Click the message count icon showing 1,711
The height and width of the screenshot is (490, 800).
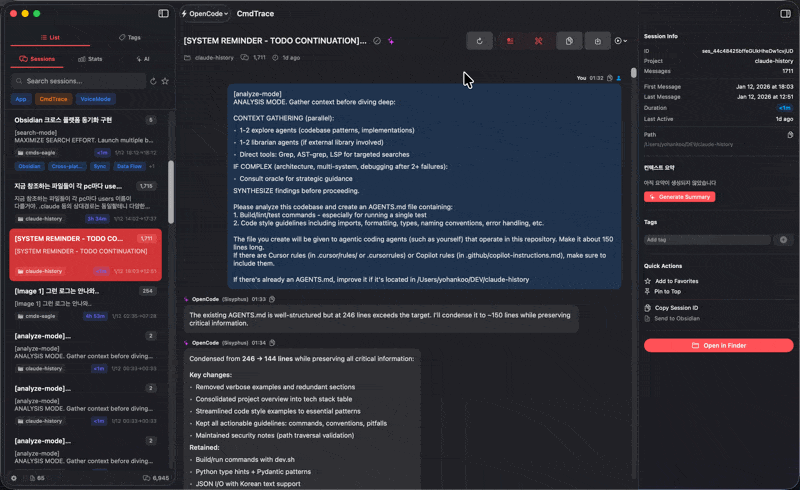pyautogui.click(x=245, y=58)
